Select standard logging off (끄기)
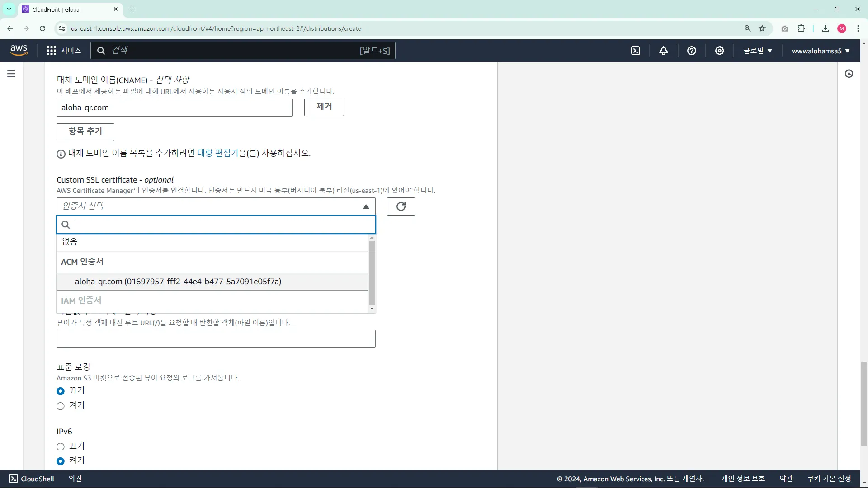868x488 pixels. [x=61, y=391]
